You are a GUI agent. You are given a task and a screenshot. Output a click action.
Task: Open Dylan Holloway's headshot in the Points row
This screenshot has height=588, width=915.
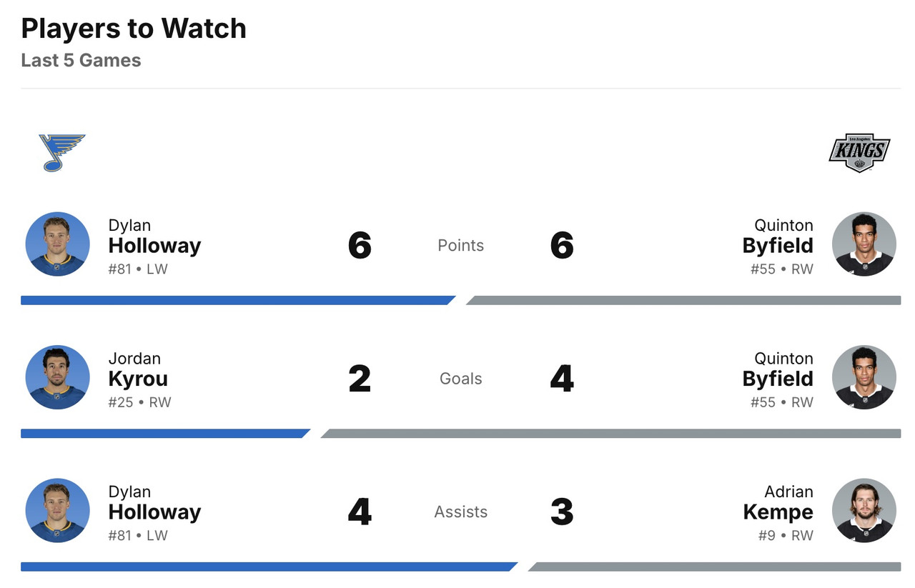[x=57, y=244]
